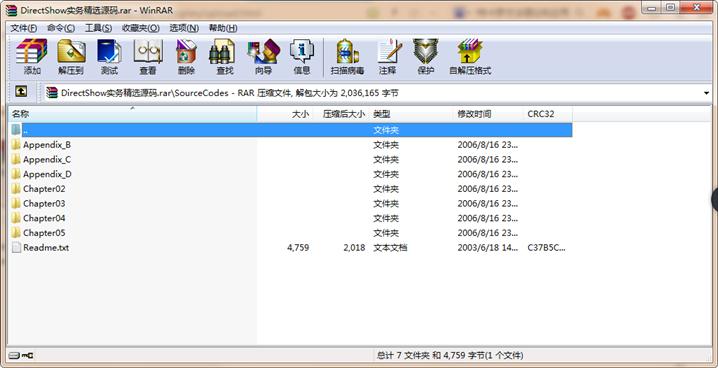
Task: Expand the address bar path dropdown
Action: tap(707, 93)
